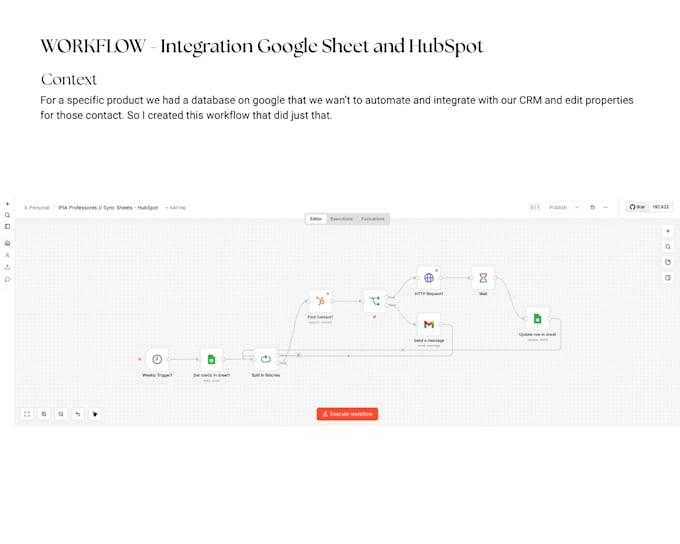Open the Wait hourglass node
680x544 pixels.
point(483,278)
